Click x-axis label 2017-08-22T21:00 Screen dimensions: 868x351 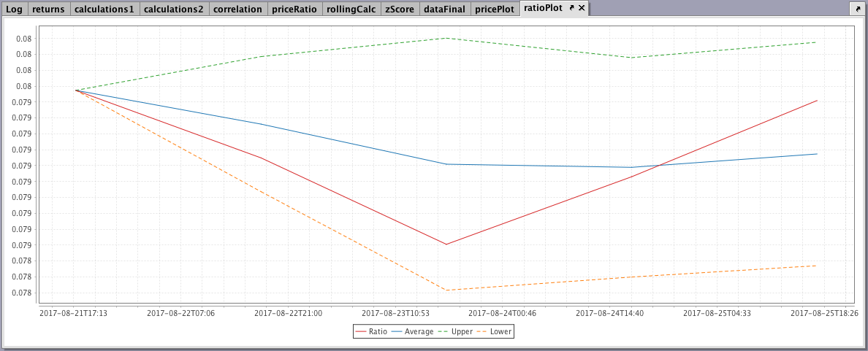pyautogui.click(x=289, y=313)
